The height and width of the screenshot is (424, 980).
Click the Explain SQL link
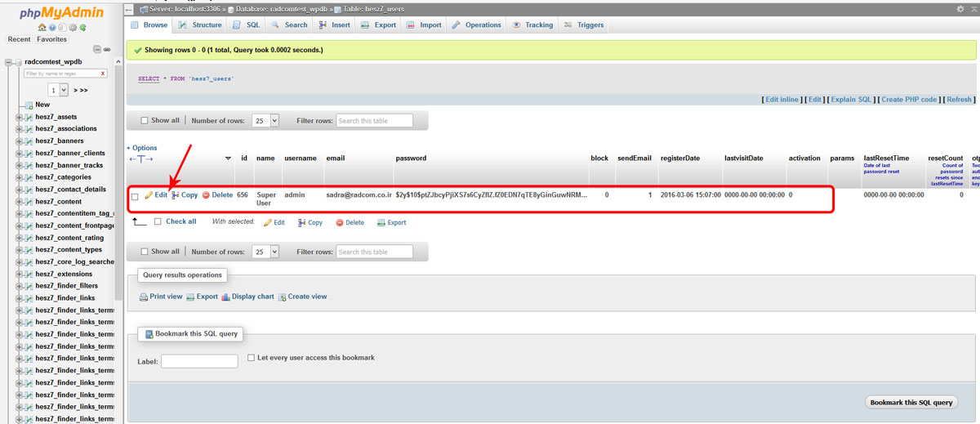850,100
